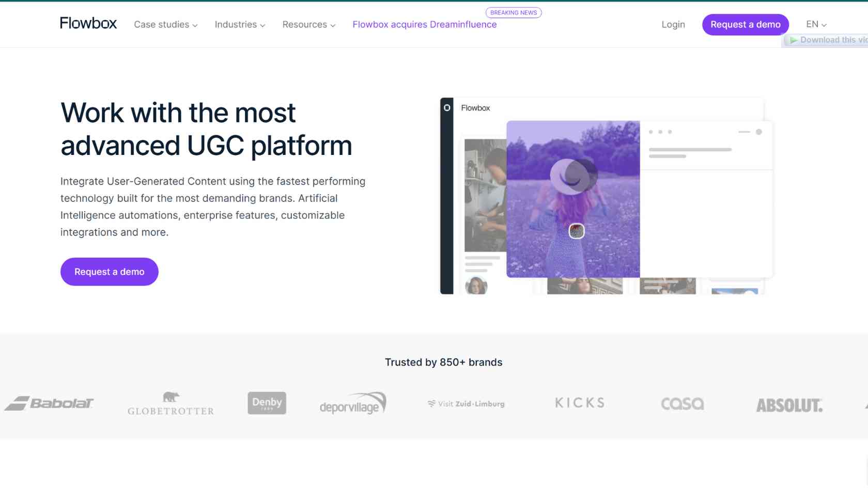Expand the Case studies dropdown
Viewport: 868px width, 488px height.
click(165, 25)
